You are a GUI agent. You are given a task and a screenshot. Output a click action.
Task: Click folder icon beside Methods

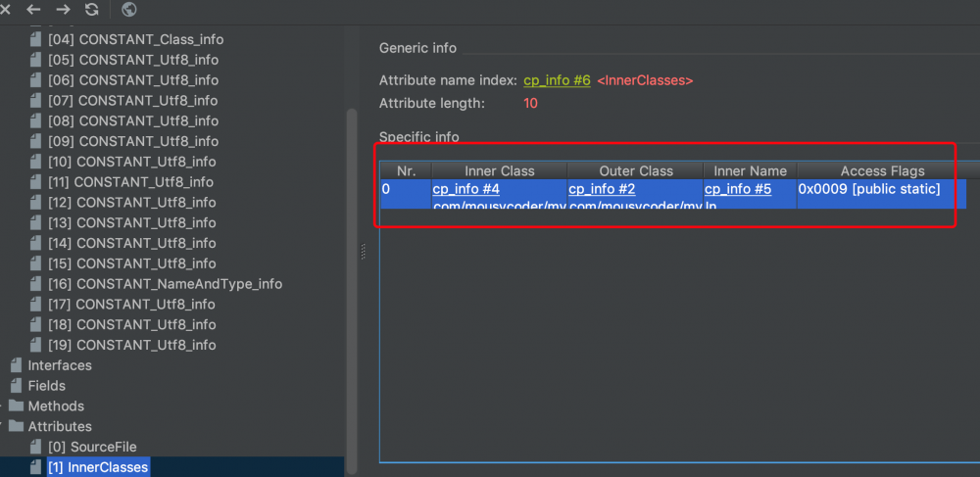tap(16, 405)
